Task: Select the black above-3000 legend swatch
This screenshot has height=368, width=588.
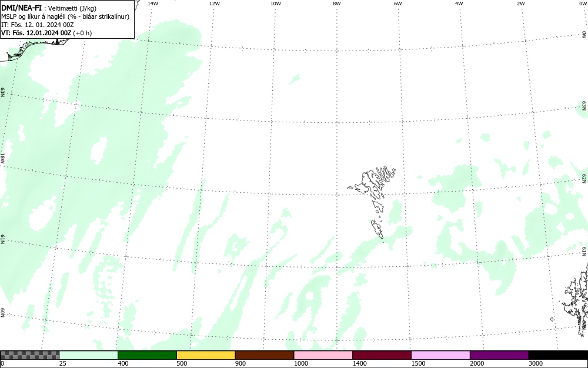Action: (x=558, y=355)
